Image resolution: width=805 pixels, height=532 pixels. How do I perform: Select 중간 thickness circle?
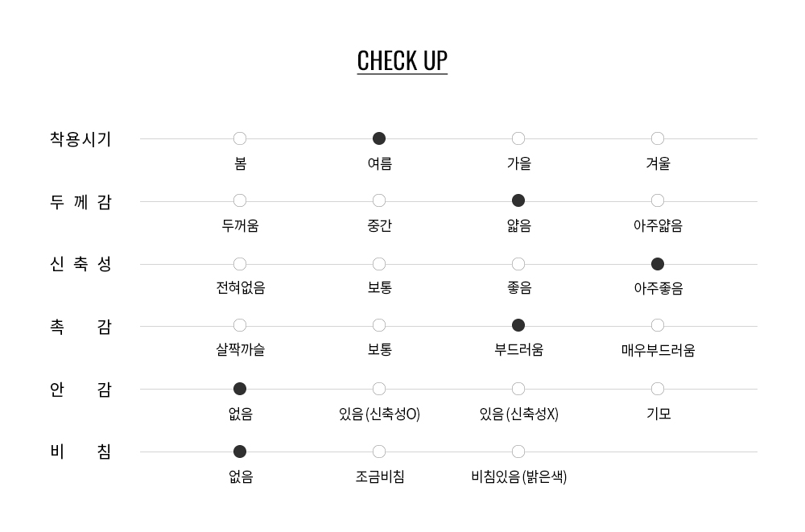tap(379, 200)
